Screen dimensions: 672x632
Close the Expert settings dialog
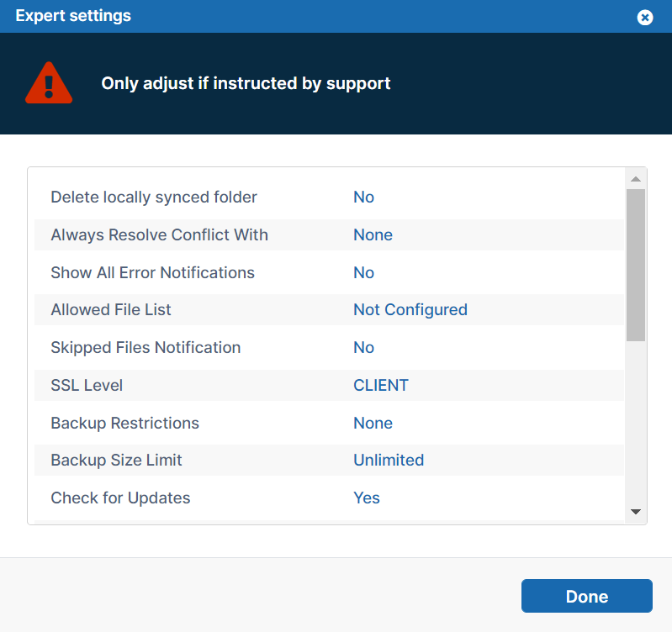(645, 17)
